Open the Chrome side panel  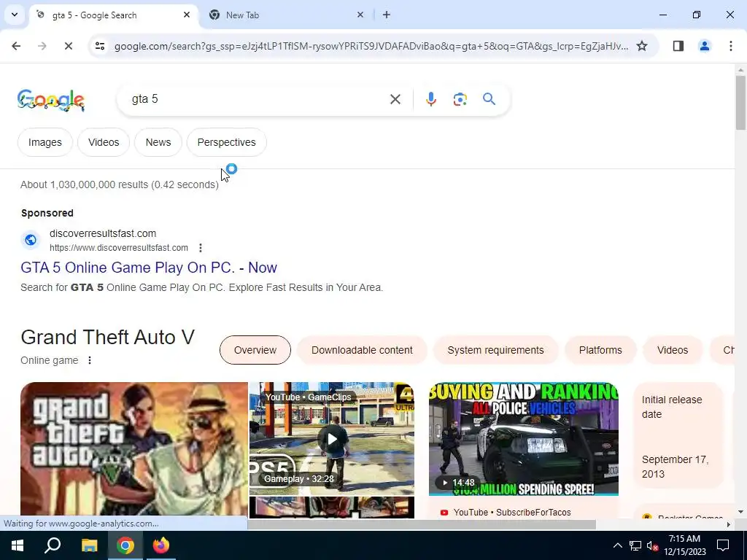coord(678,46)
